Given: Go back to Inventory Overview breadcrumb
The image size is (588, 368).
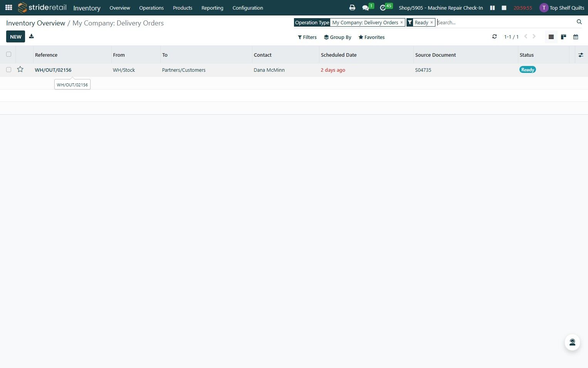Looking at the screenshot, I should (35, 23).
